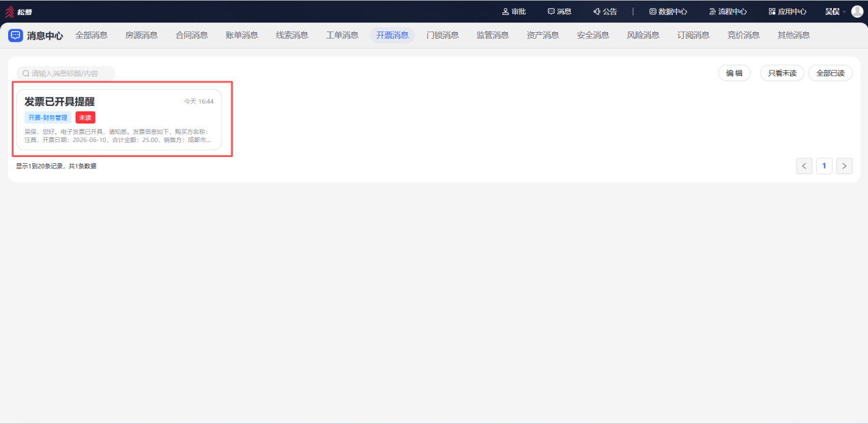Switch to 工单消息 tab
The width and height of the screenshot is (868, 424).
[342, 36]
